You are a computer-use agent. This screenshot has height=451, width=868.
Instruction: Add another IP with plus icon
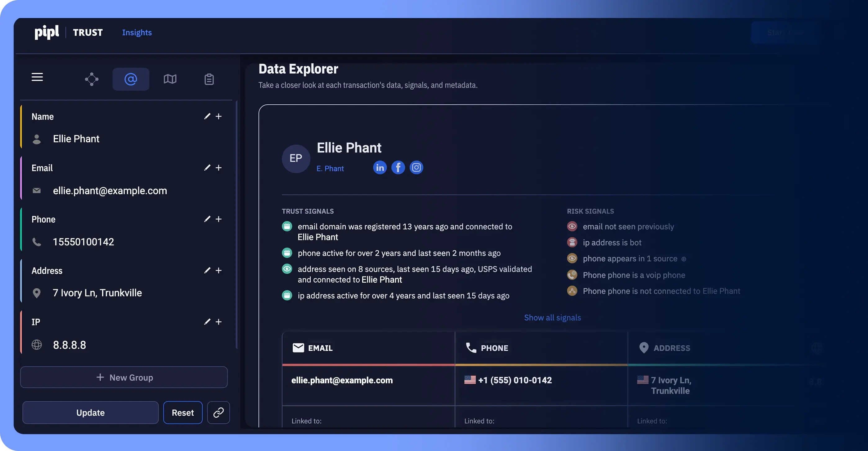pyautogui.click(x=219, y=322)
